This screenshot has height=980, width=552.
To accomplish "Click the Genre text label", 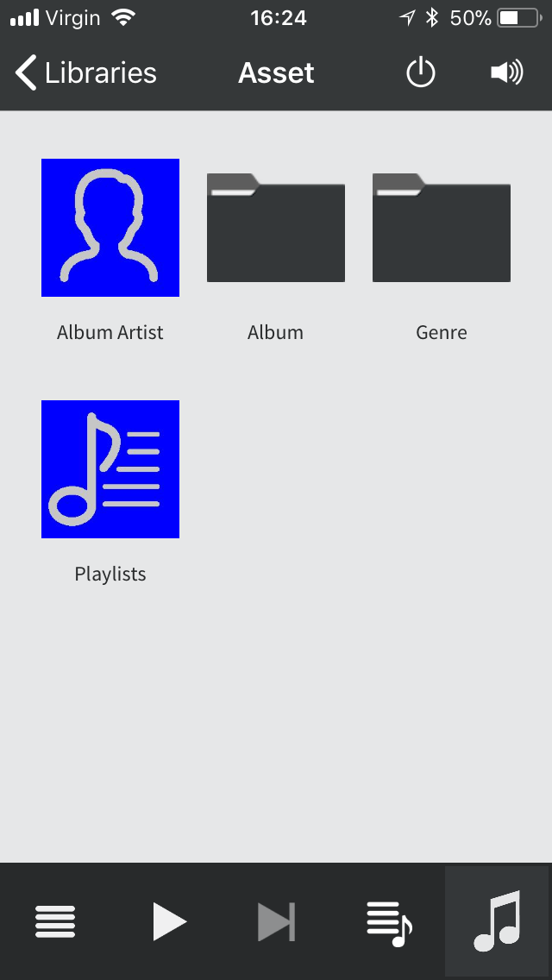I will tap(442, 332).
